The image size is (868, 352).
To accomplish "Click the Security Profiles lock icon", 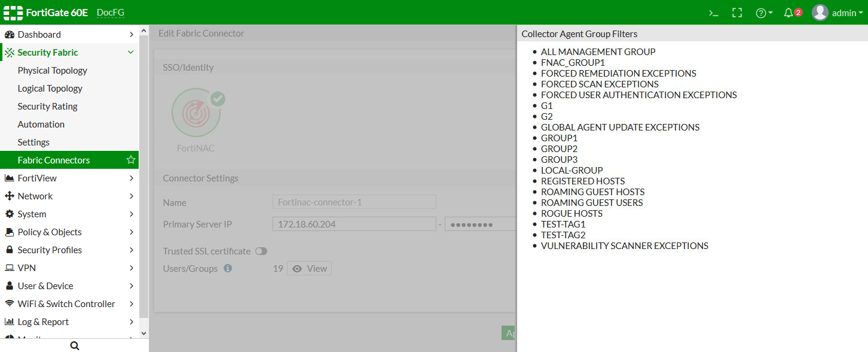I will [x=10, y=250].
